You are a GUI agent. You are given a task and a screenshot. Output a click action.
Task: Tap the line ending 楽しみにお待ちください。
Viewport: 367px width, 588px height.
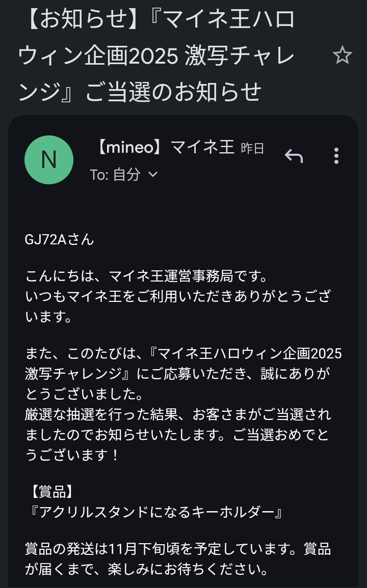tap(147, 569)
